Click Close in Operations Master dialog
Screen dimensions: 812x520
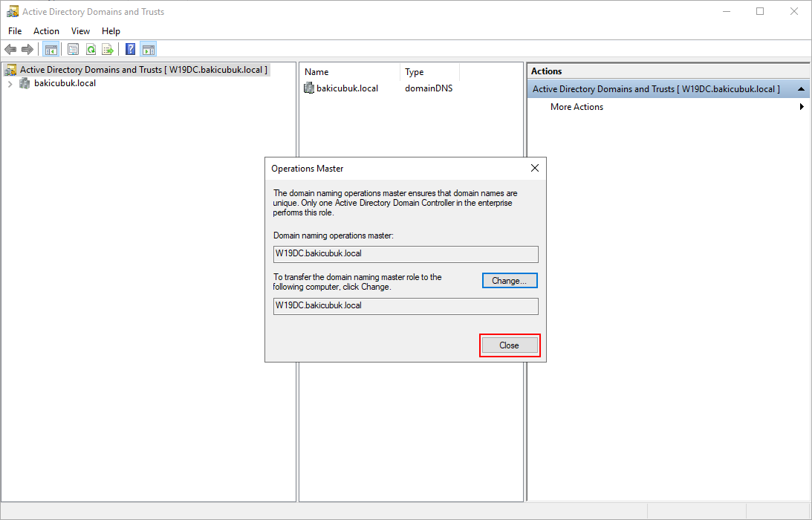(x=510, y=345)
